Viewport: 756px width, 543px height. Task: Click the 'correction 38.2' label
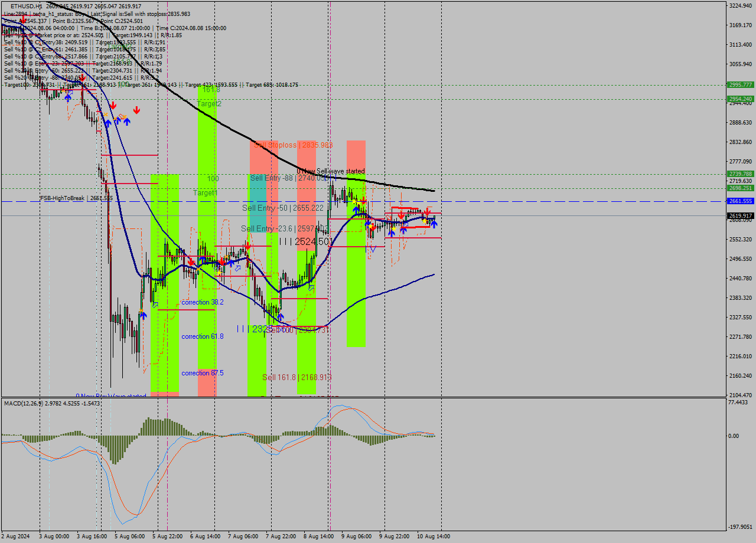click(x=203, y=302)
